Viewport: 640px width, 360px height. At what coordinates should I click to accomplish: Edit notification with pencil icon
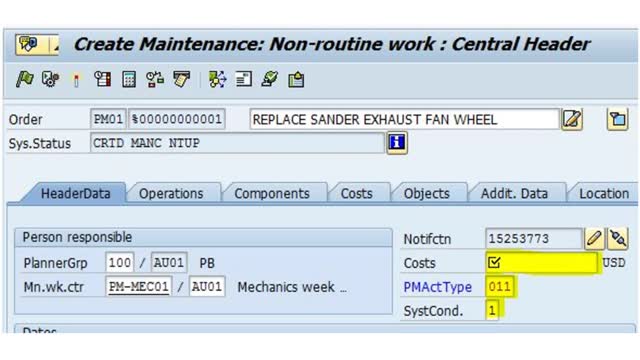(x=595, y=239)
